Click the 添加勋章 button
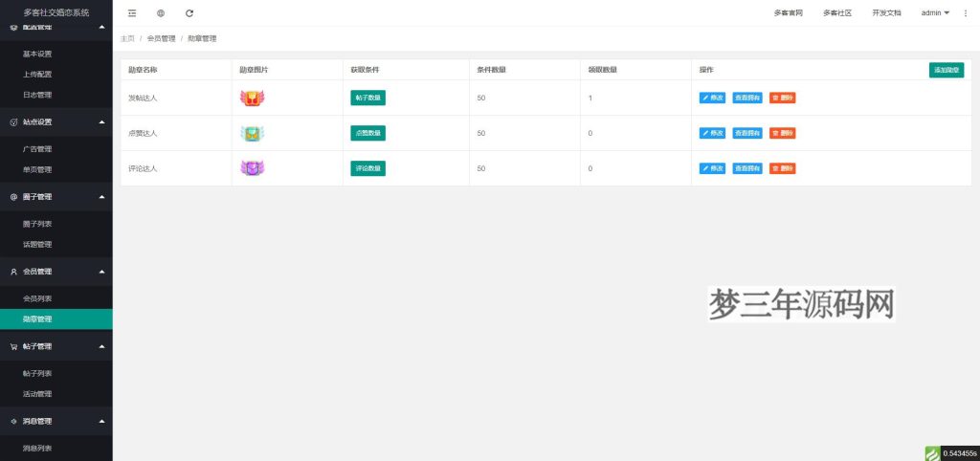This screenshot has width=980, height=461. (x=947, y=70)
